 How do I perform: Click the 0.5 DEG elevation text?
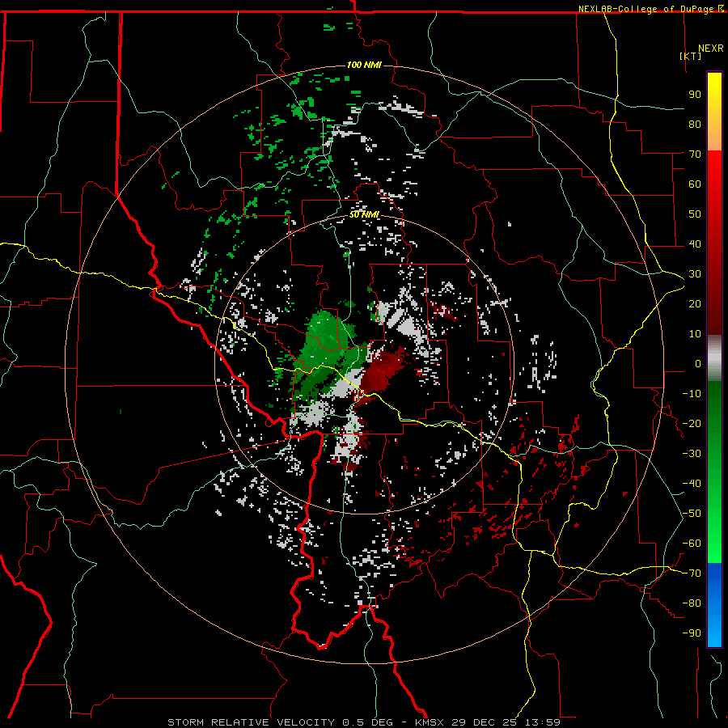click(x=368, y=722)
